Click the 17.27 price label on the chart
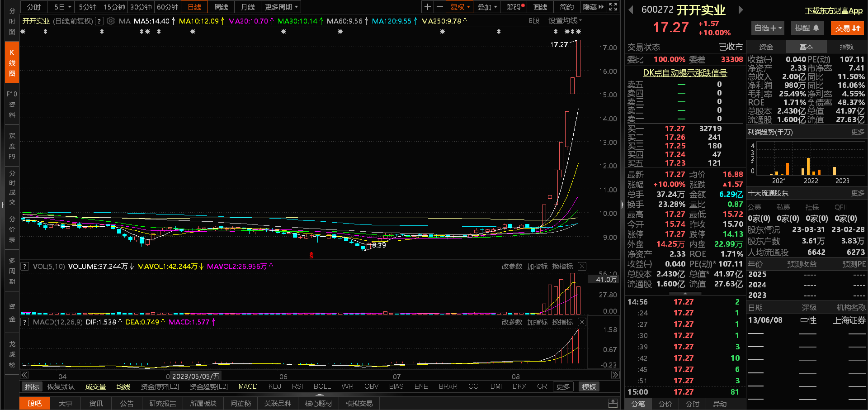The width and height of the screenshot is (868, 410). (x=559, y=44)
